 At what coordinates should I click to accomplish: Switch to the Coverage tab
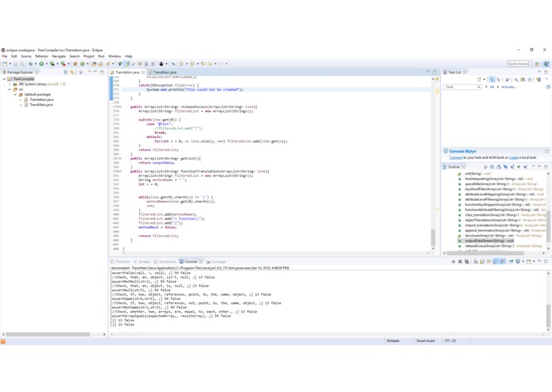click(216, 262)
